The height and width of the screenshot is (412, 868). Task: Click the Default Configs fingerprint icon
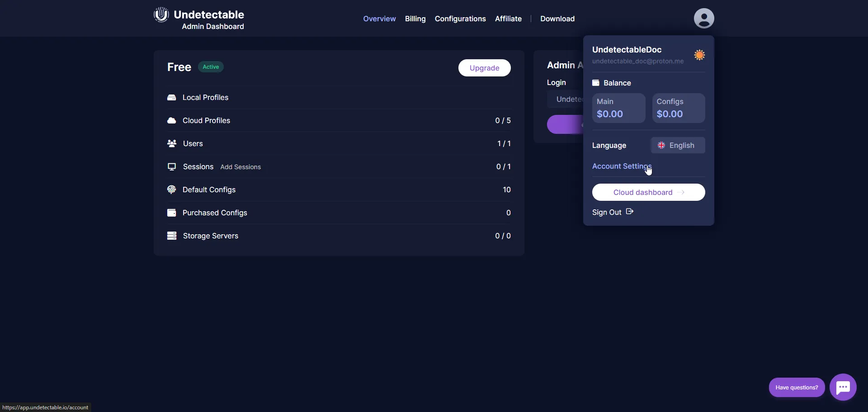(171, 189)
